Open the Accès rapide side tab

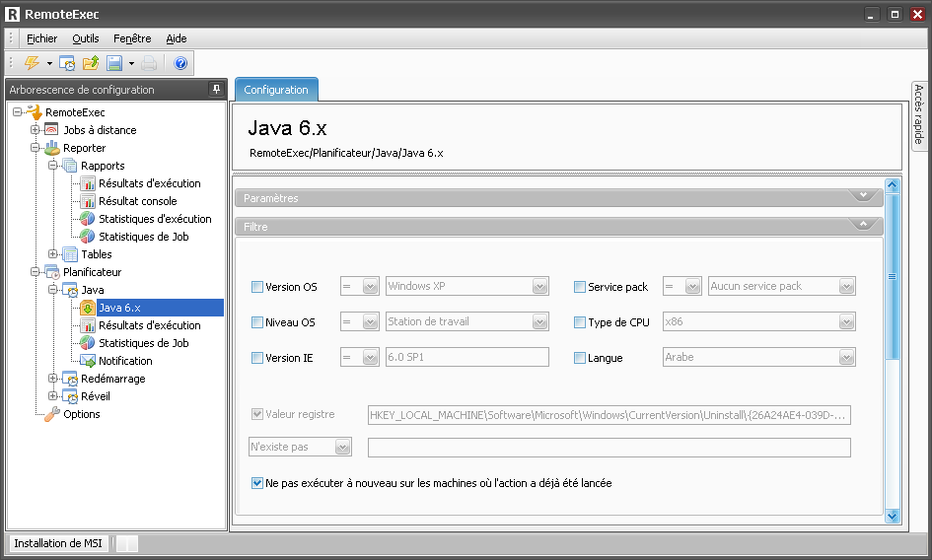919,115
